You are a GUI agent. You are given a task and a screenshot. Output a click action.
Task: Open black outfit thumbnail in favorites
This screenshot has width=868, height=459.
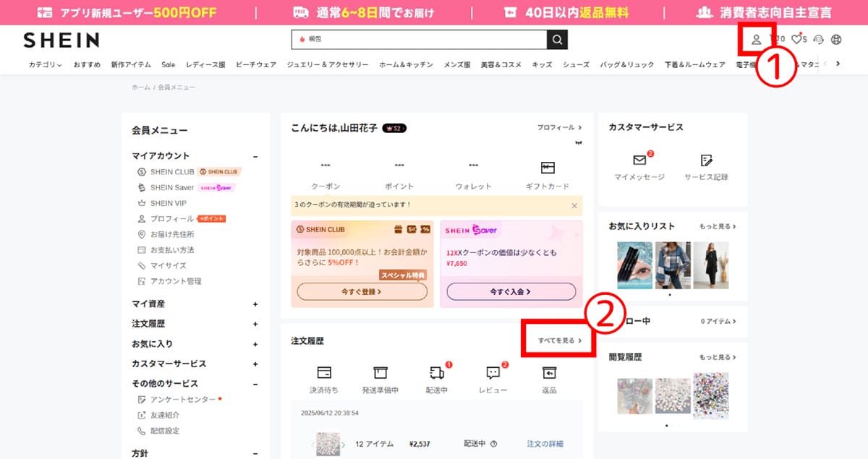(711, 265)
